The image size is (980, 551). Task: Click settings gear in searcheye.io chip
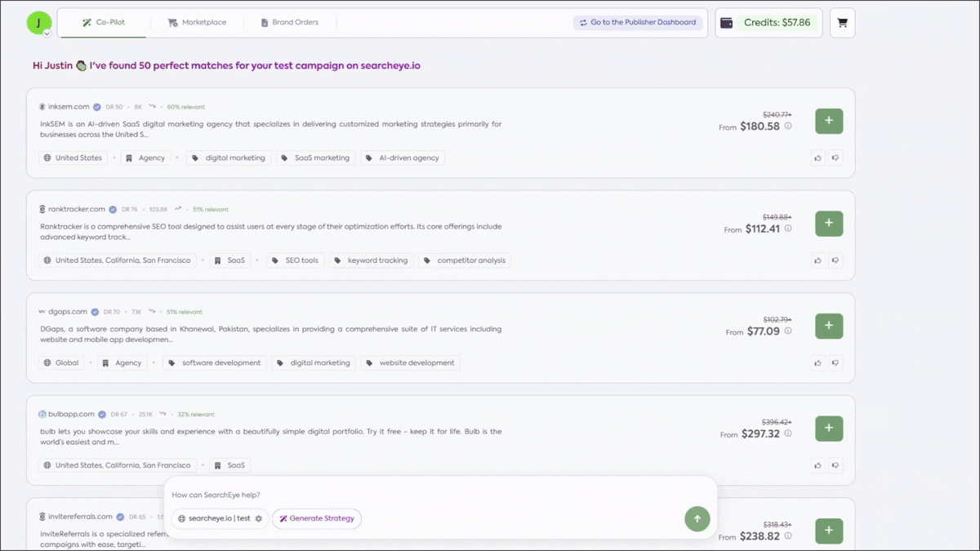tap(259, 518)
